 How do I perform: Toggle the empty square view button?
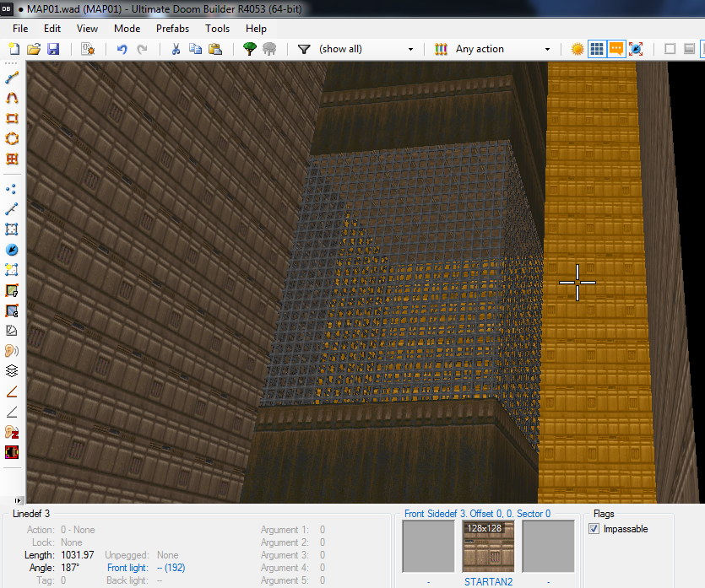tap(670, 49)
